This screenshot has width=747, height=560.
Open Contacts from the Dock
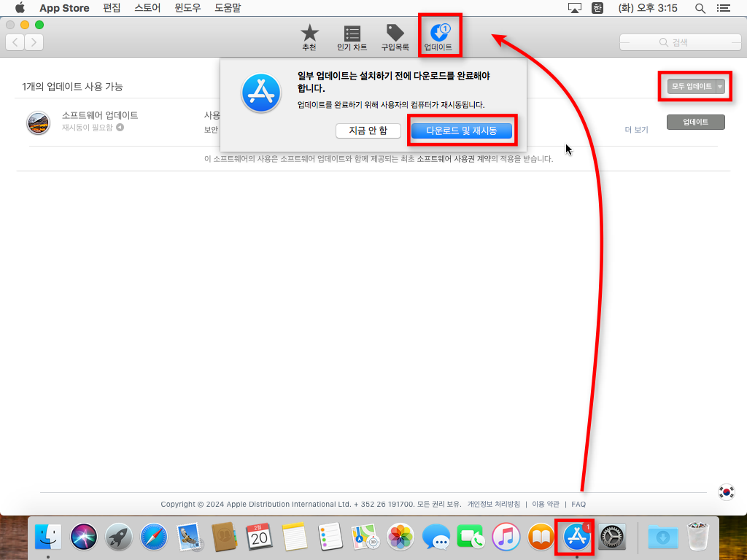coord(224,537)
